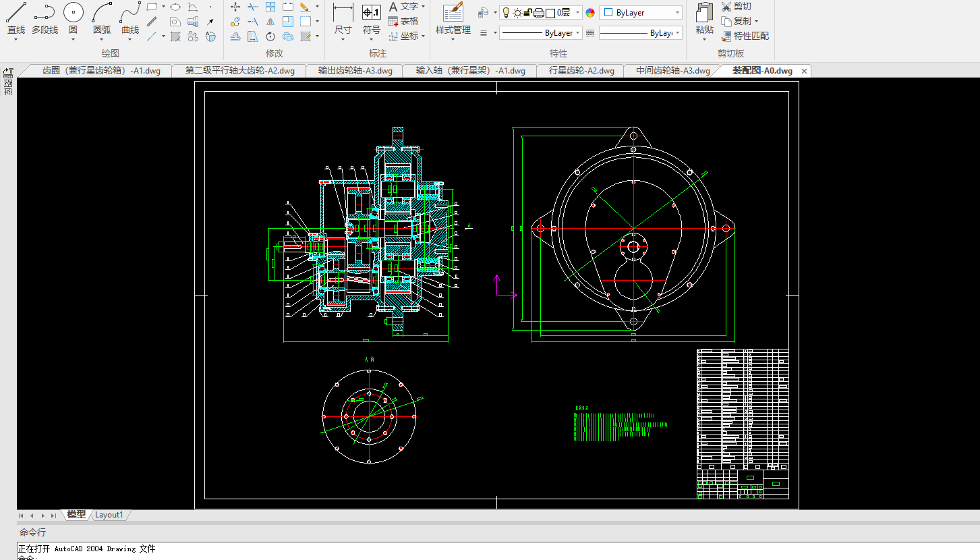
Task: Click the gear-shaped tool in 绘图 panel
Action: pyautogui.click(x=193, y=36)
